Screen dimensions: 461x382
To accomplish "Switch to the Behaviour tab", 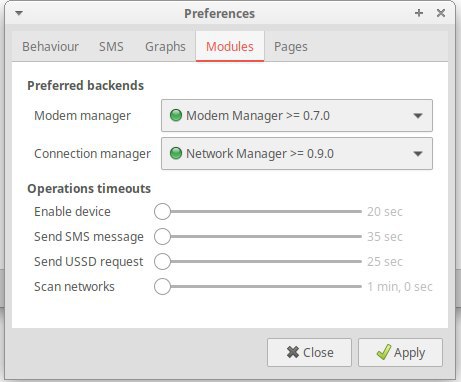I will pos(50,46).
